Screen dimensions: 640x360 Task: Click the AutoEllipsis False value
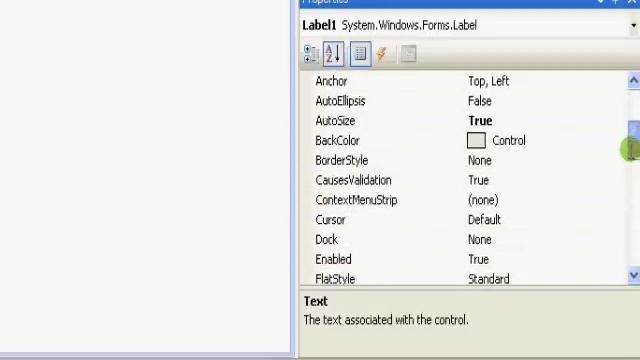point(480,101)
